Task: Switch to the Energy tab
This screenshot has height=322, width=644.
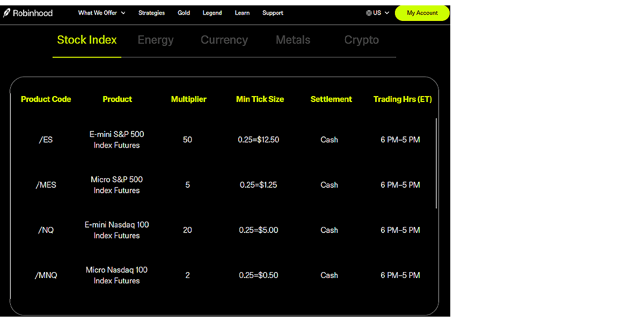Action: click(156, 40)
